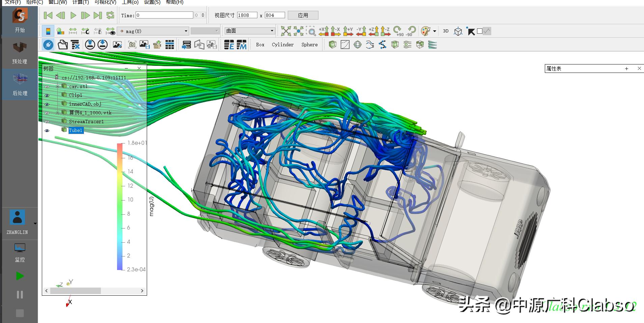Set view direction to -Y
Screen dimensions: 644x323
point(361,31)
